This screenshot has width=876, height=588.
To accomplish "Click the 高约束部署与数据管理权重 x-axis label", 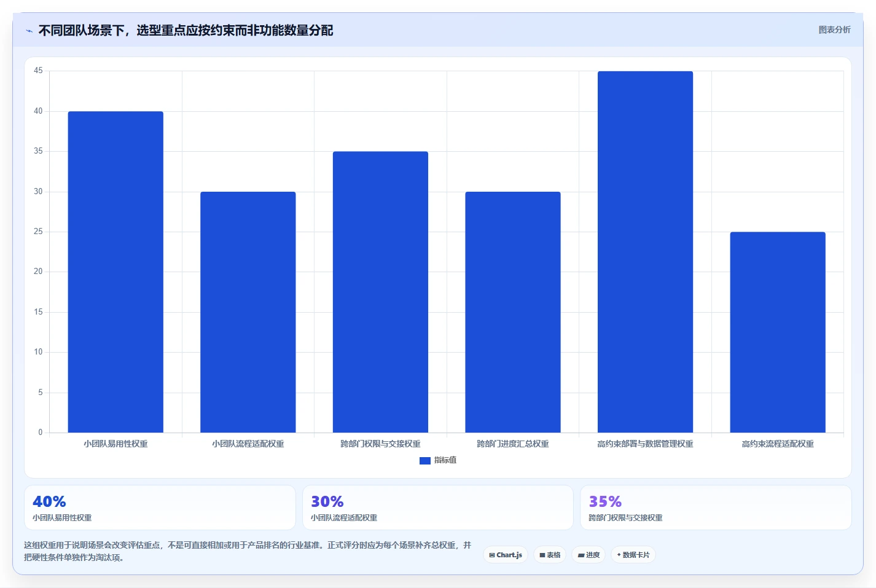I will click(645, 444).
